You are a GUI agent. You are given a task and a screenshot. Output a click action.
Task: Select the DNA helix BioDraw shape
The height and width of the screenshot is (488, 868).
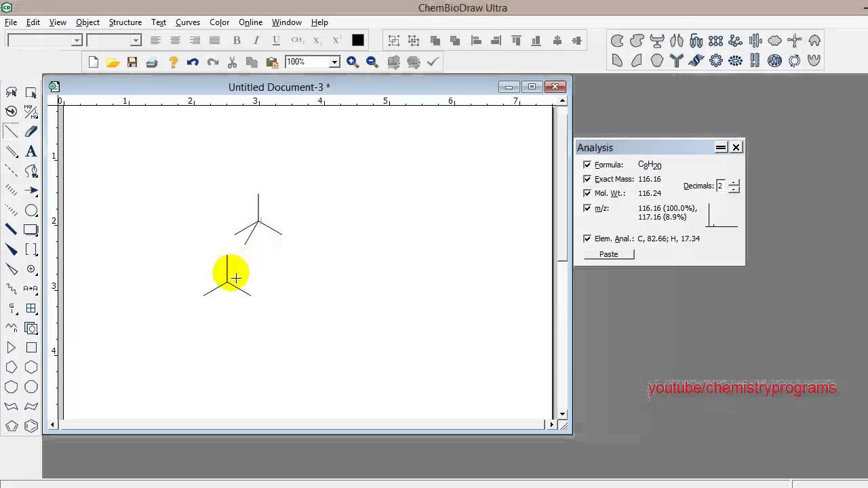[696, 60]
